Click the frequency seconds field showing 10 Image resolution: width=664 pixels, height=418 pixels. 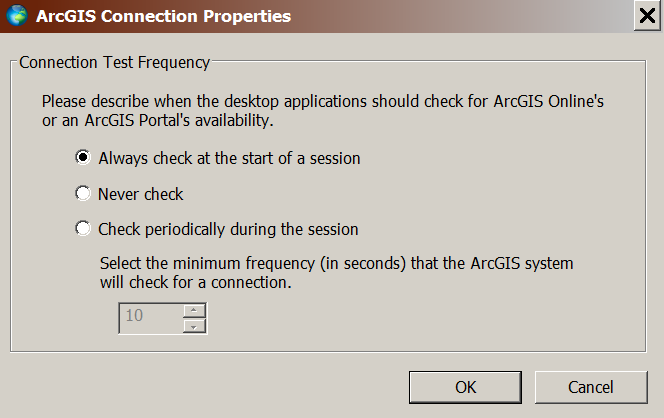coord(150,317)
